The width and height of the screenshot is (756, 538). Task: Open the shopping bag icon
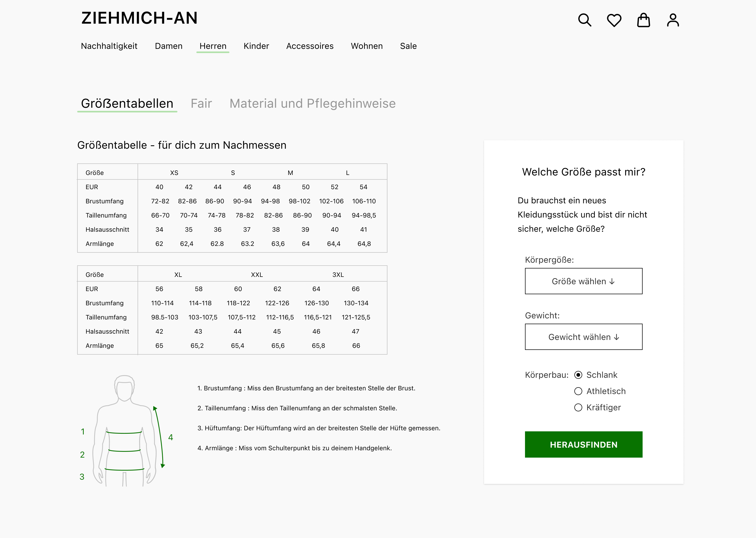point(643,20)
